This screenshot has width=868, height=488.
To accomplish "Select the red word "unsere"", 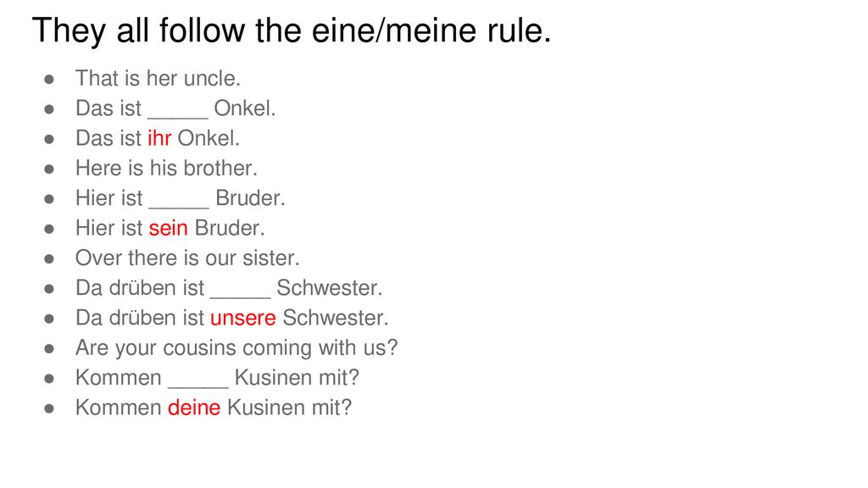I will click(x=243, y=318).
